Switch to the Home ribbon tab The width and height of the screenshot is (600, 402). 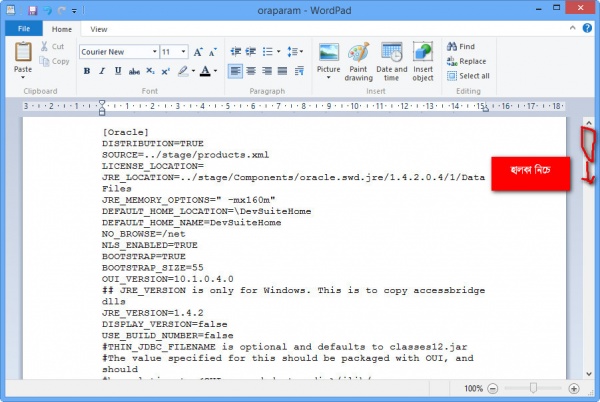[62, 29]
